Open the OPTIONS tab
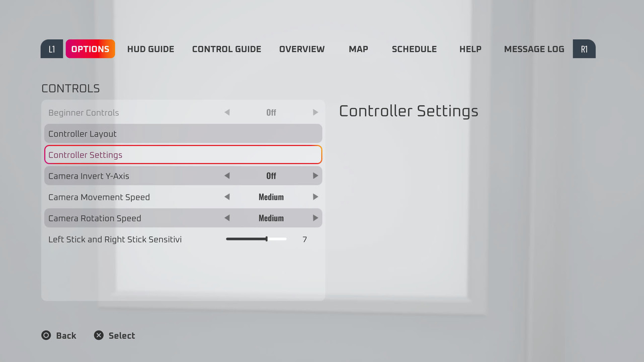The image size is (644, 362). tap(91, 49)
